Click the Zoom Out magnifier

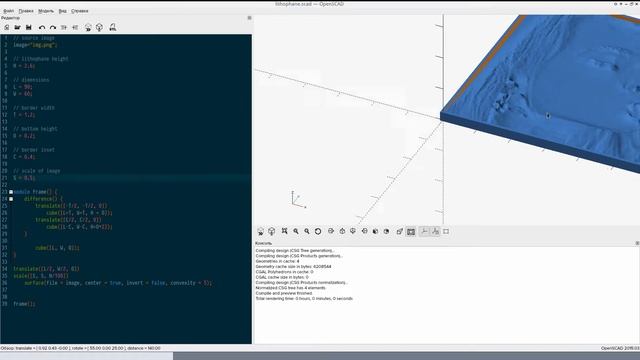coord(307,231)
